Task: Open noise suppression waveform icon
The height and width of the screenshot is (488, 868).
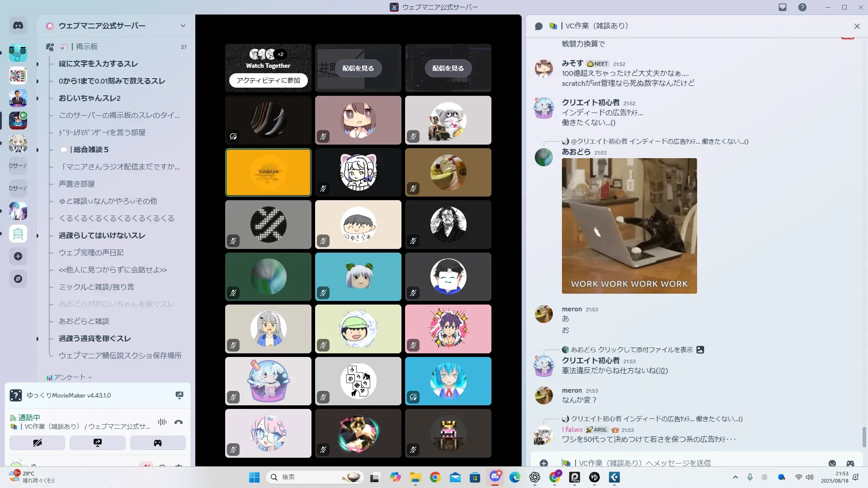Action: tap(162, 422)
